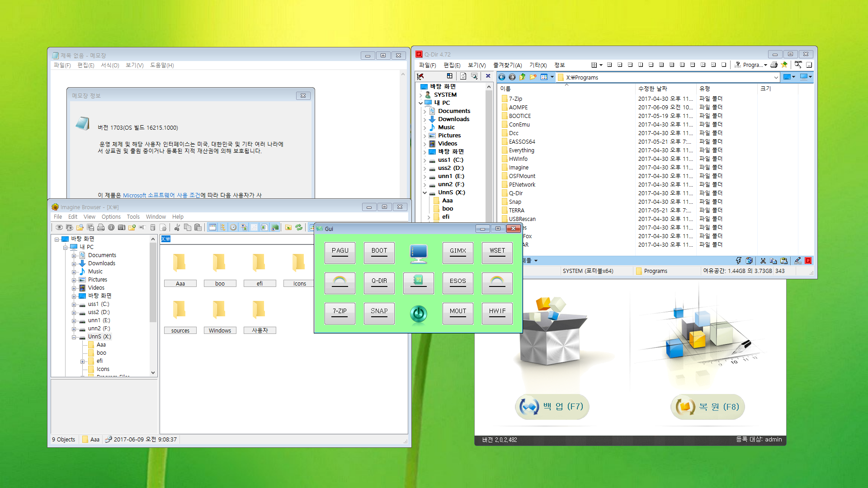868x488 pixels.
Task: Toggle the folder tree panel in Imagine toolbar
Action: (222, 227)
